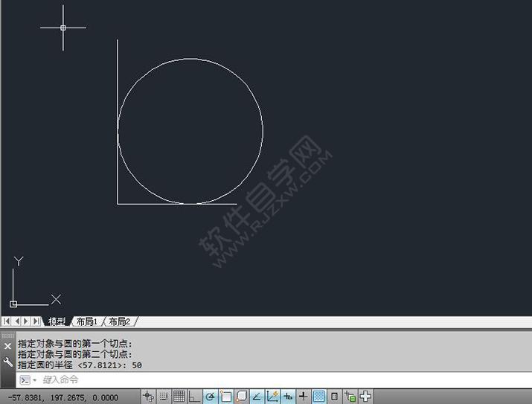This screenshot has width=532, height=404.
Task: Go to next layout tab arrow
Action: tap(26, 321)
